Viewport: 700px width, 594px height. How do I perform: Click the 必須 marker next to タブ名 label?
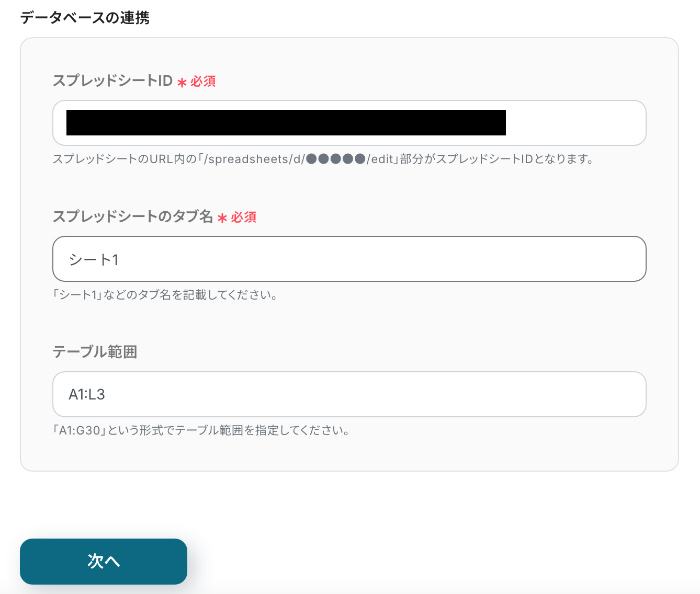click(x=244, y=218)
